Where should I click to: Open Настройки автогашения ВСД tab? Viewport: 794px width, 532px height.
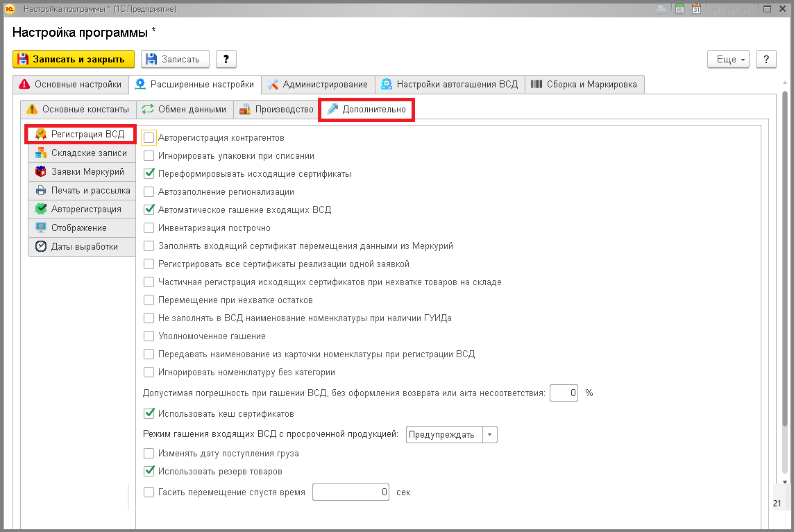[450, 85]
